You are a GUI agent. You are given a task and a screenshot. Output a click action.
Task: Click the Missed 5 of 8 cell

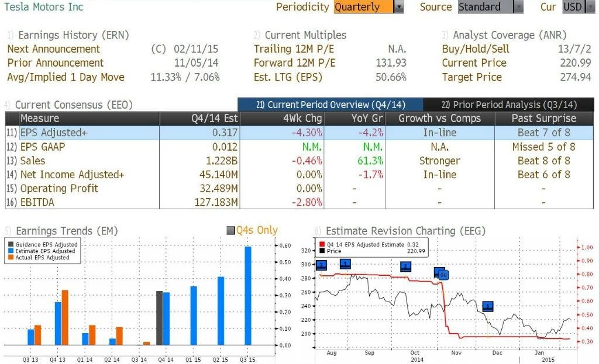tap(544, 147)
